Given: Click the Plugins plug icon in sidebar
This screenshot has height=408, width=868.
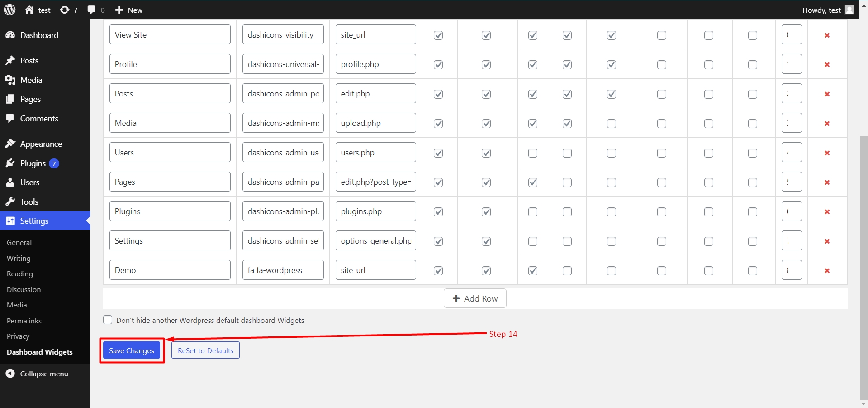Looking at the screenshot, I should pos(10,163).
